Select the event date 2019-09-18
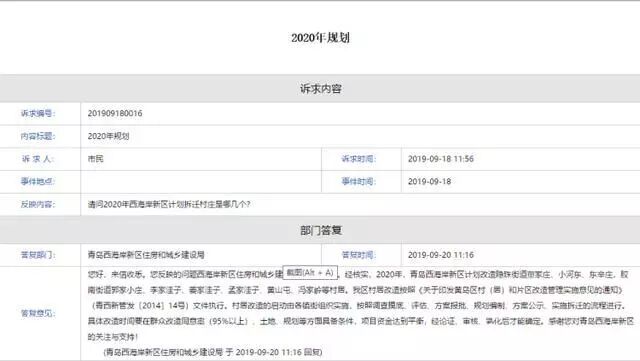 click(x=429, y=181)
